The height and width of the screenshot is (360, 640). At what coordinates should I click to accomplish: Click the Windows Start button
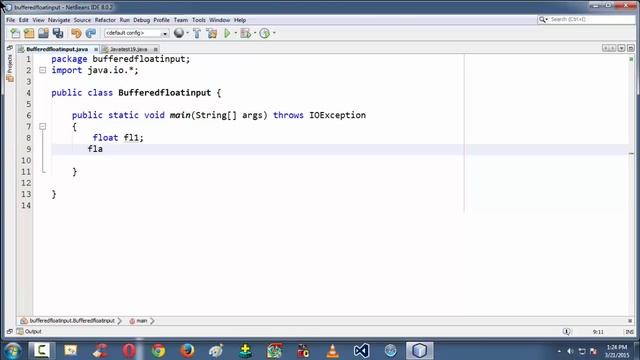[12, 351]
